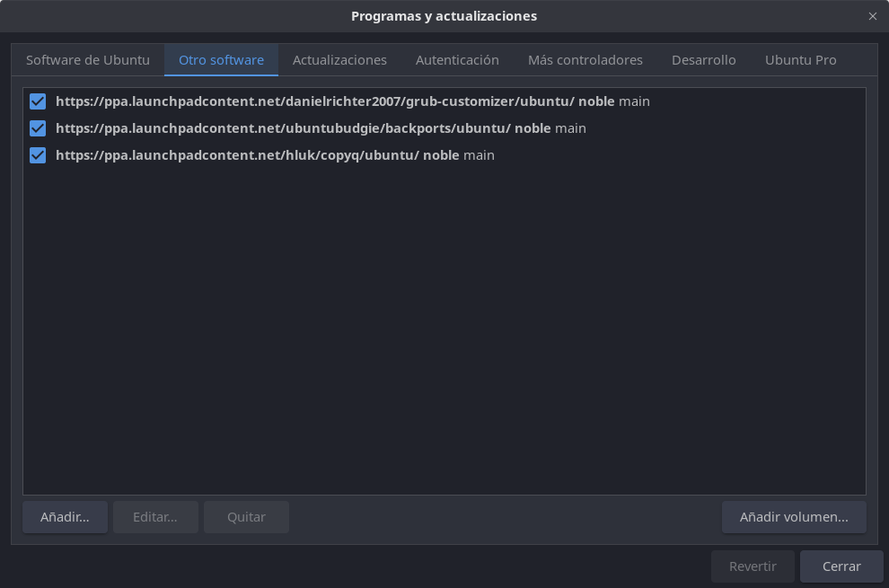Open the Ubuntu Pro tab
The image size is (889, 588).
pos(801,60)
